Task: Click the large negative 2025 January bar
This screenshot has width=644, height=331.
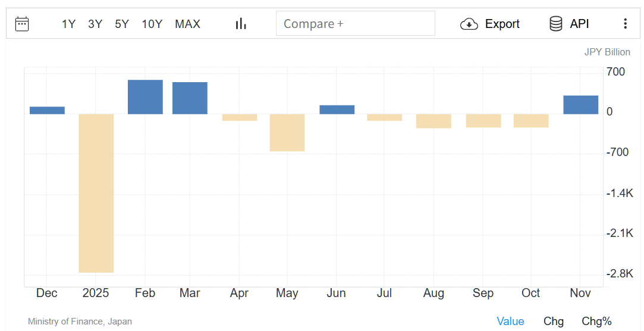Action: click(x=96, y=193)
